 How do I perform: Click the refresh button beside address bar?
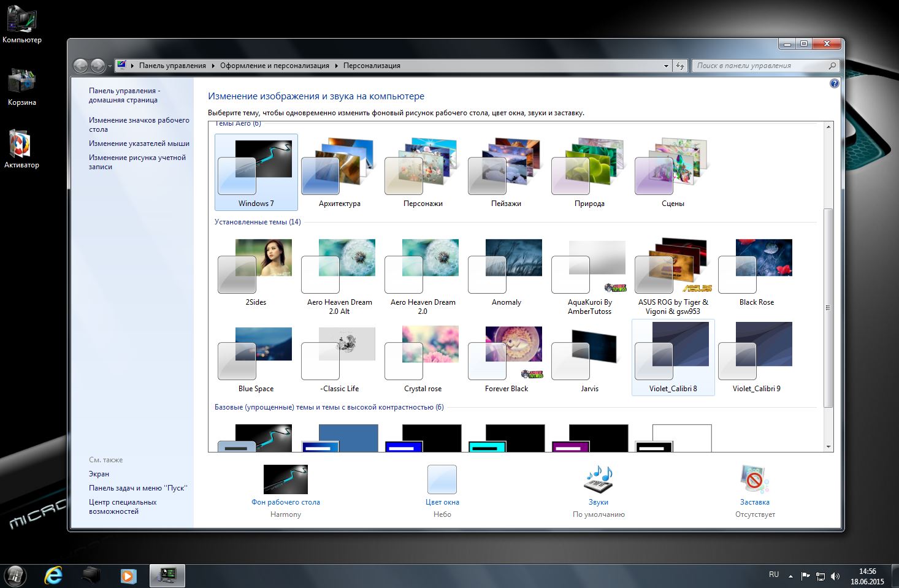coord(680,66)
